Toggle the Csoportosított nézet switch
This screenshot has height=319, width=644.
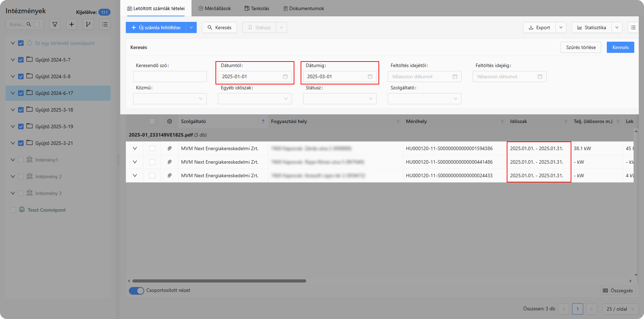137,291
